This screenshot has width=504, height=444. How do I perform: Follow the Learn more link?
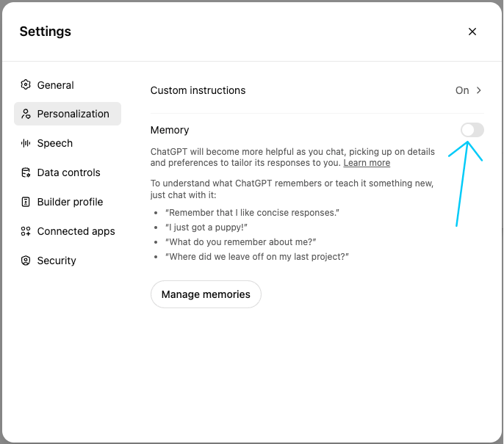click(367, 163)
